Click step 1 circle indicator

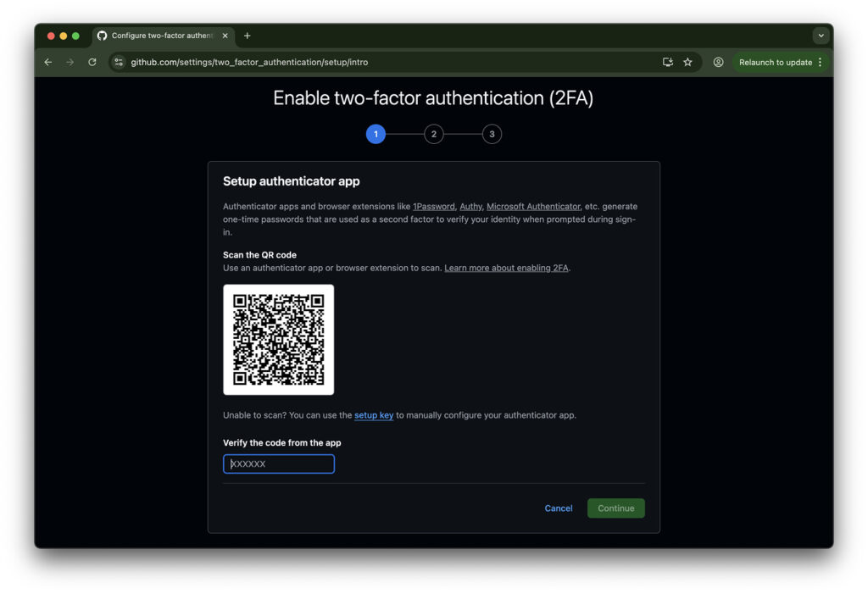376,134
